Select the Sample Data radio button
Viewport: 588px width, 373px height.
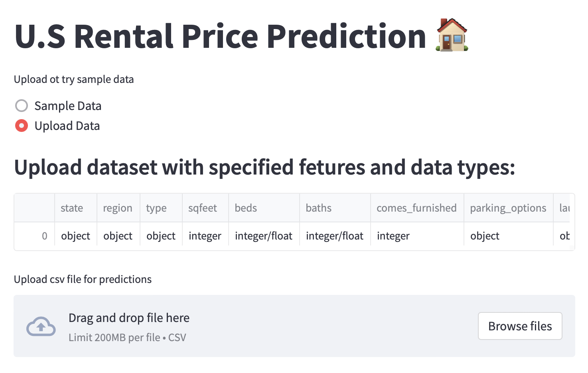pyautogui.click(x=21, y=106)
